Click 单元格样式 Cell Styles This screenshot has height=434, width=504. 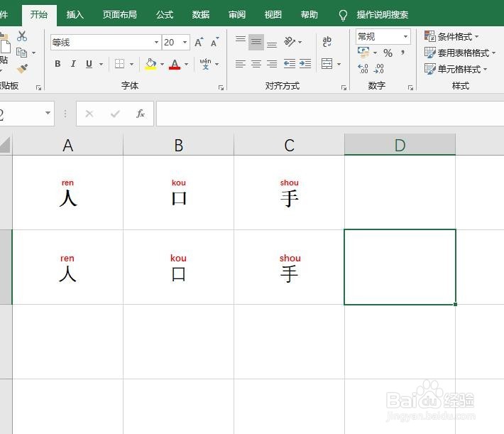click(456, 69)
